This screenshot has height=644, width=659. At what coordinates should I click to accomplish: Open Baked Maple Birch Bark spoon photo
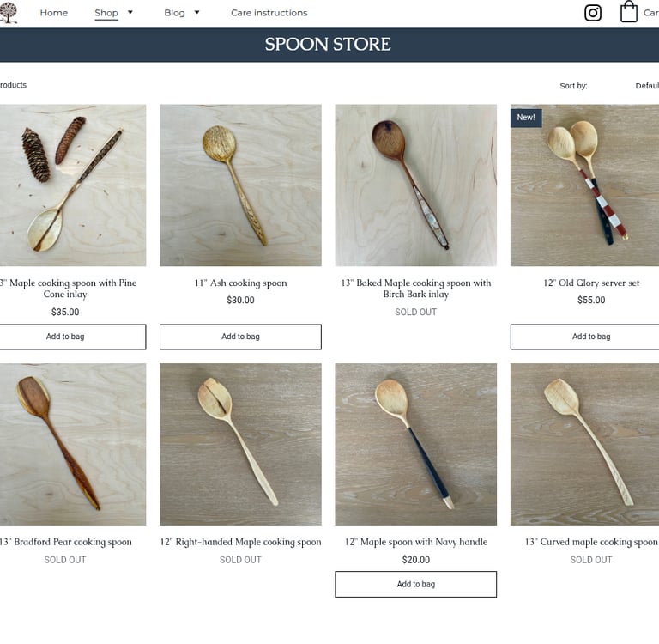(415, 185)
